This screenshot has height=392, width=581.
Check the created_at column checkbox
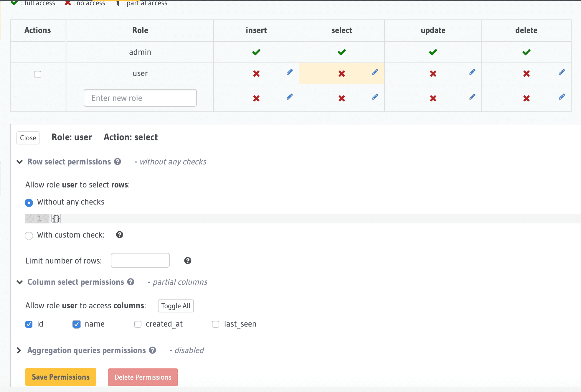coord(138,324)
